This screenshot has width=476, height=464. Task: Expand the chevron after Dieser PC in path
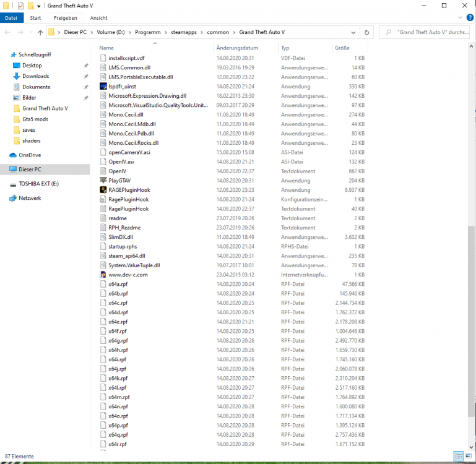[x=92, y=32]
